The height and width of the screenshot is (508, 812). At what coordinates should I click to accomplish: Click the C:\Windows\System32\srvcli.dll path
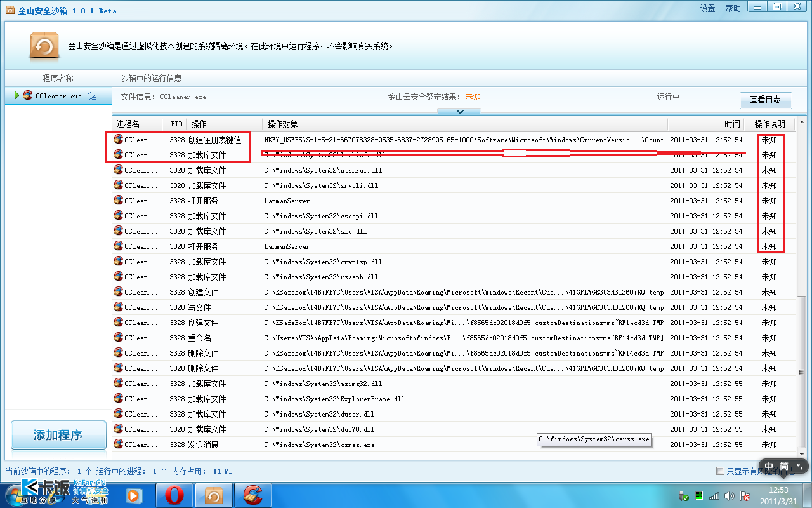(321, 185)
